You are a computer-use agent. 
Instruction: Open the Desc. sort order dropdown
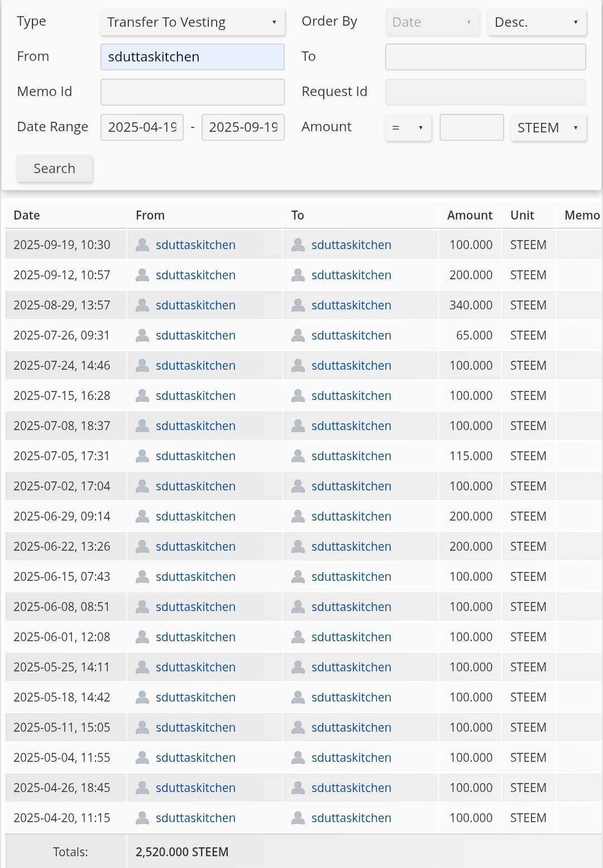pos(537,22)
